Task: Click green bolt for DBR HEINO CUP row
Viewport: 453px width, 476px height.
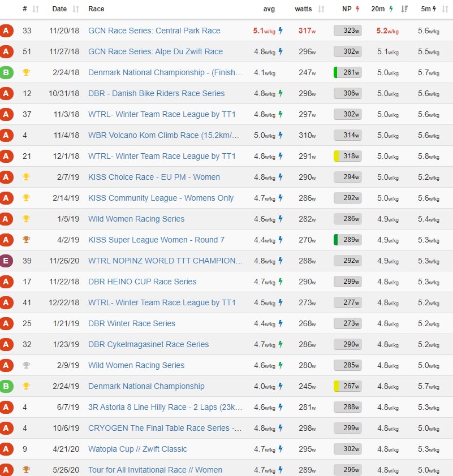Action: pyautogui.click(x=281, y=282)
